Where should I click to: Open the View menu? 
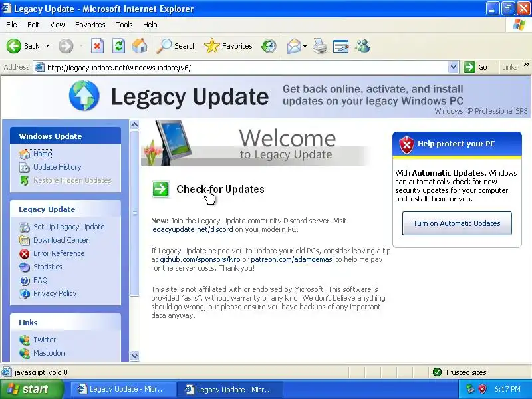click(x=57, y=25)
